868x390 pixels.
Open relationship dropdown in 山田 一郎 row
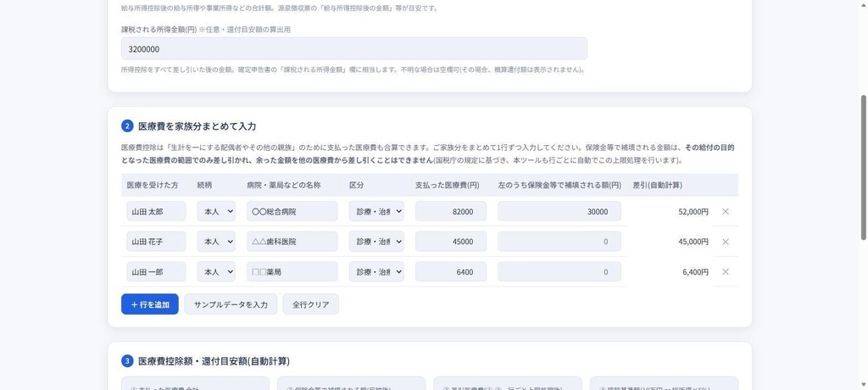pos(216,272)
